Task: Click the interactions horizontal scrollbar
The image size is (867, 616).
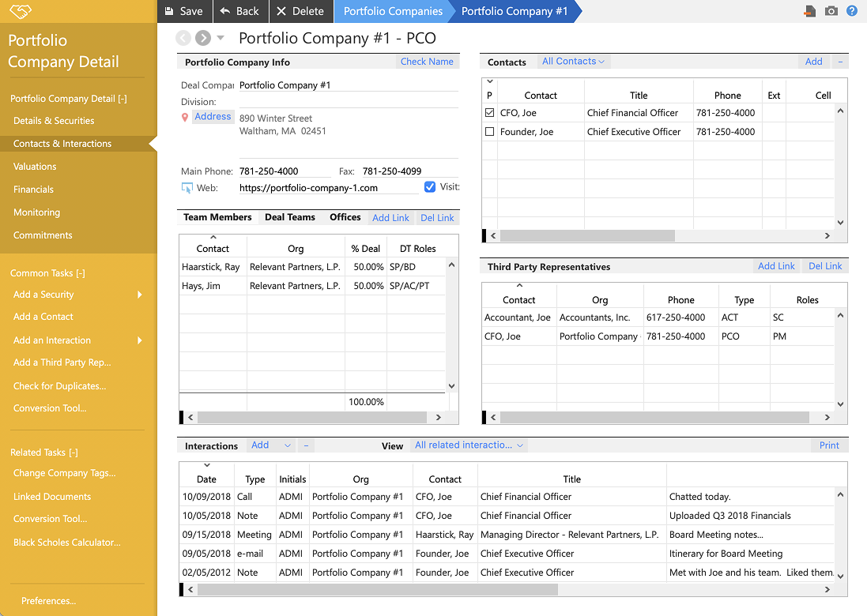Action: tap(378, 589)
